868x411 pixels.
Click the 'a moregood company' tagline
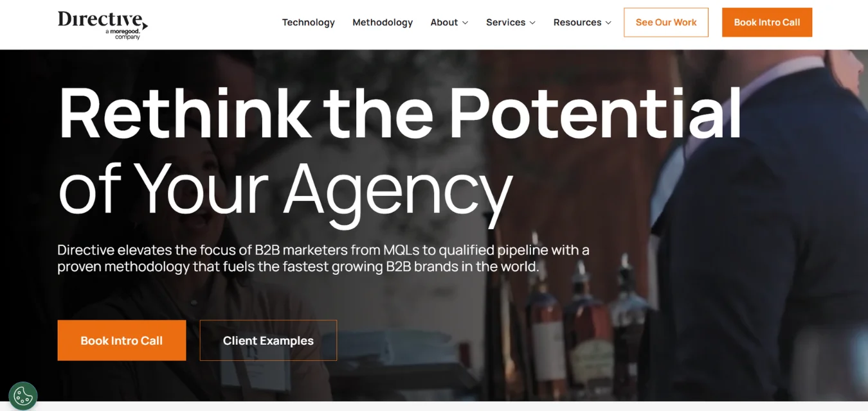[x=122, y=34]
